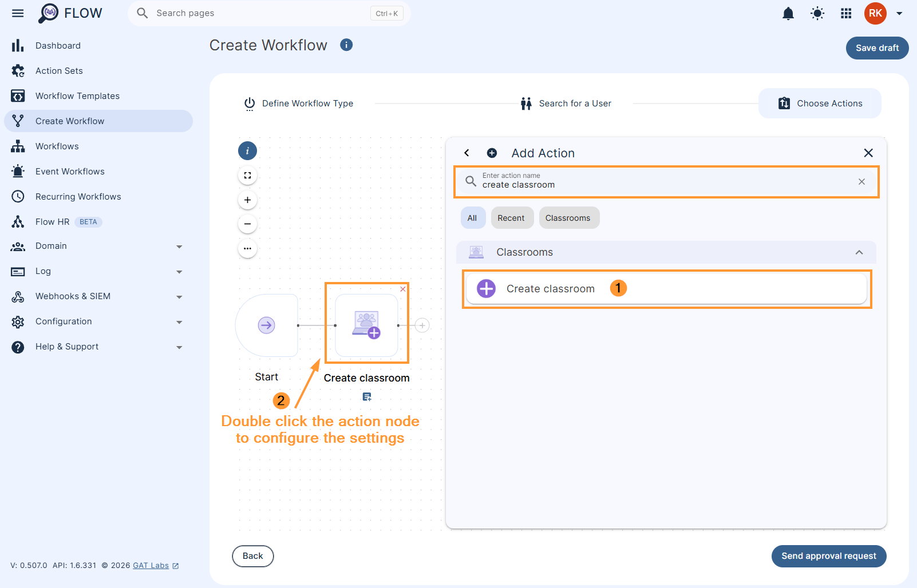This screenshot has width=917, height=588.
Task: Select the Create classroom action node
Action: pyautogui.click(x=367, y=325)
